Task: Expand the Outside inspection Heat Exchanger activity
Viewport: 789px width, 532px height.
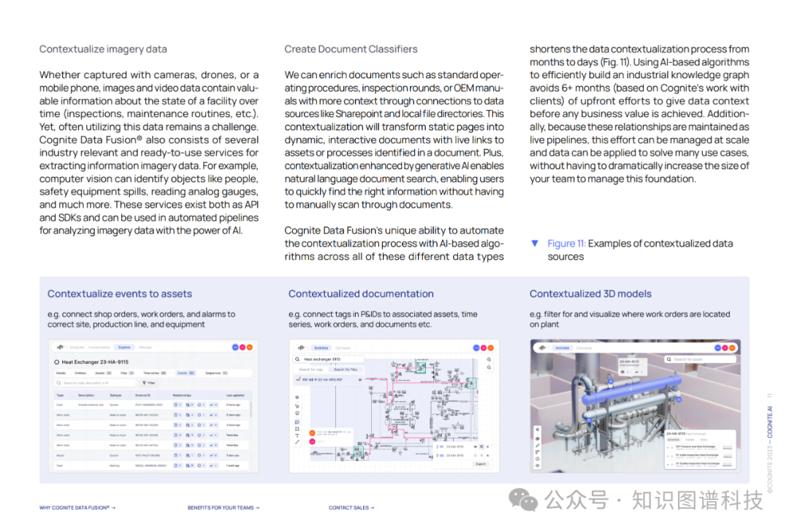Action: point(668,465)
